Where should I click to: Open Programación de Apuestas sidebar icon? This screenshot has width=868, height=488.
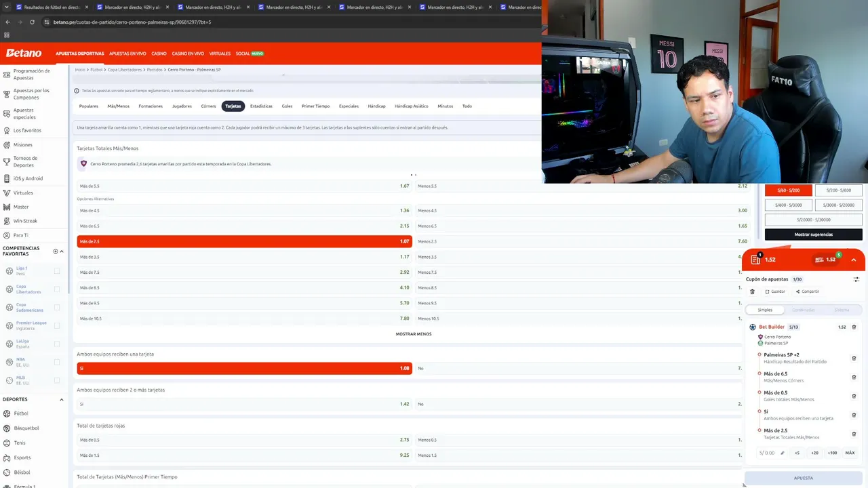point(7,74)
